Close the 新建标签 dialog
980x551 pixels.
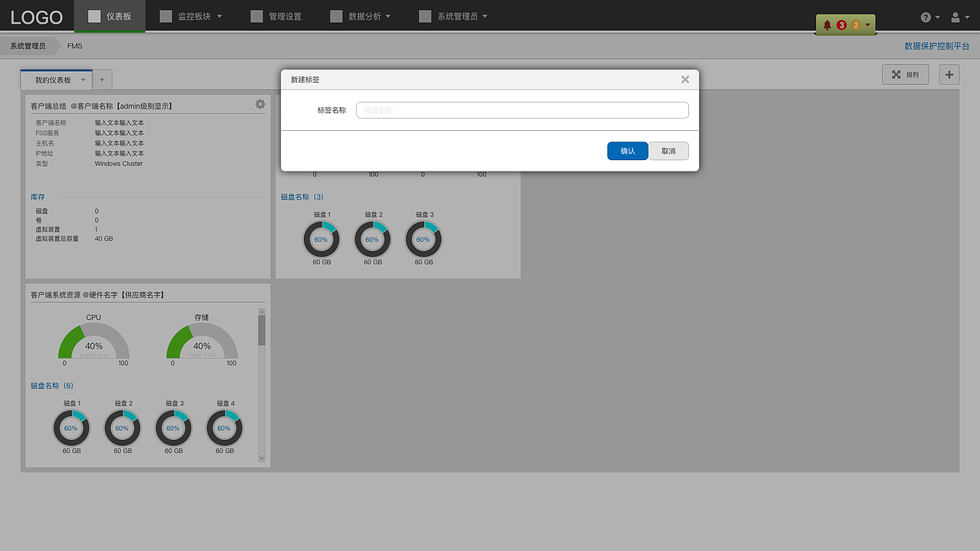click(x=685, y=80)
